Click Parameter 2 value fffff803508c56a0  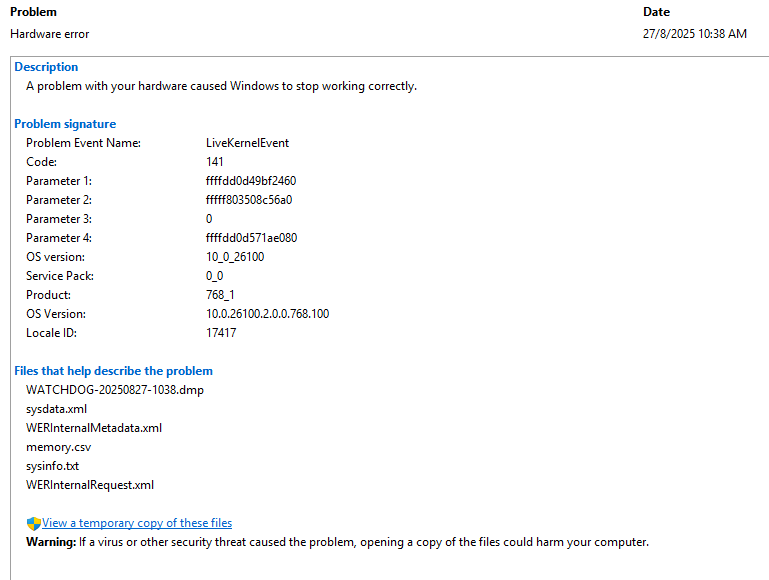249,200
